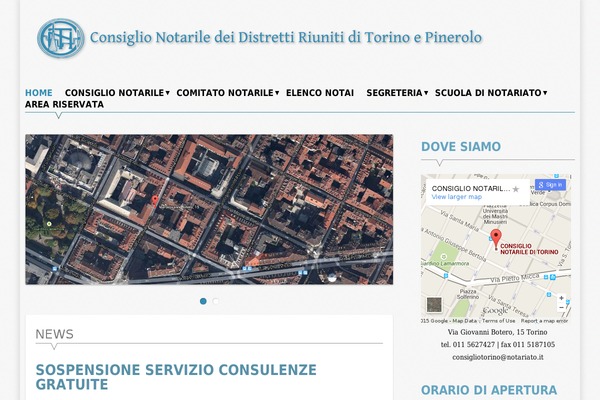Click the telephone and fax number line
Image resolution: width=600 pixels, height=400 pixels.
pyautogui.click(x=497, y=344)
